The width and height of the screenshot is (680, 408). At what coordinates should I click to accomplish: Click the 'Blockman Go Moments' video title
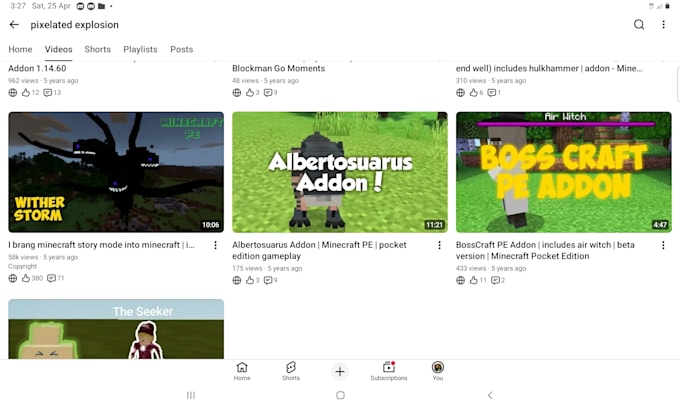278,69
